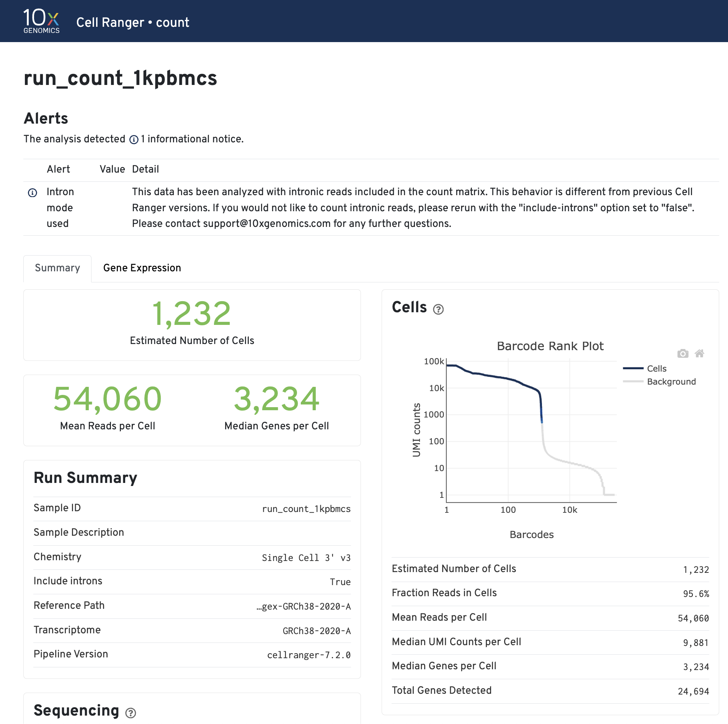Viewport: 728px width, 724px height.
Task: Reset plot axes with home icon
Action: click(699, 354)
